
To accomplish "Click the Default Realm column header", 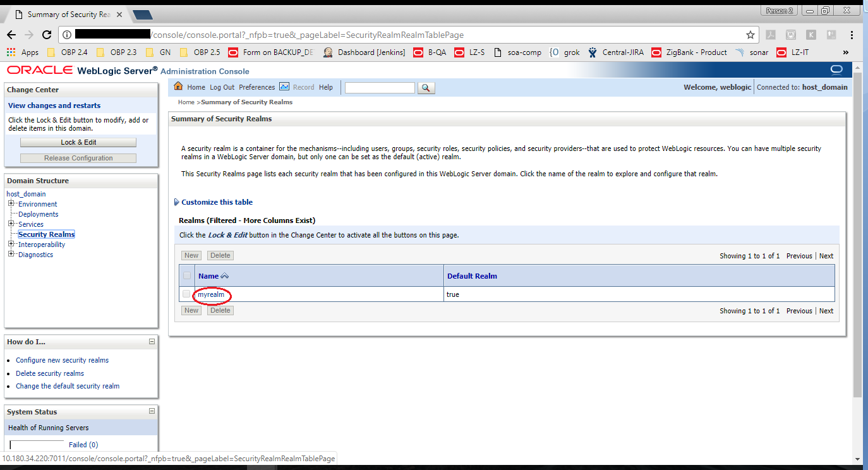I will click(472, 276).
